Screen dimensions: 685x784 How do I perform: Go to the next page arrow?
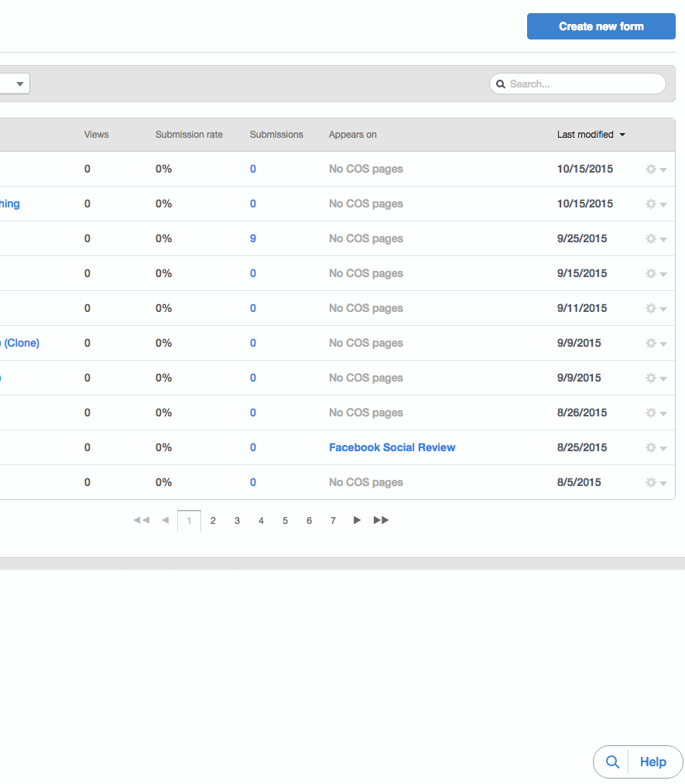point(357,520)
